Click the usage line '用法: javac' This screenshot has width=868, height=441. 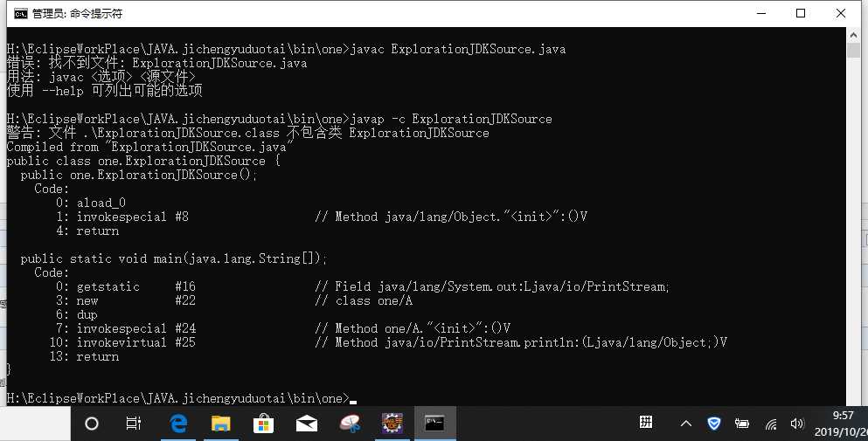pyautogui.click(x=101, y=77)
